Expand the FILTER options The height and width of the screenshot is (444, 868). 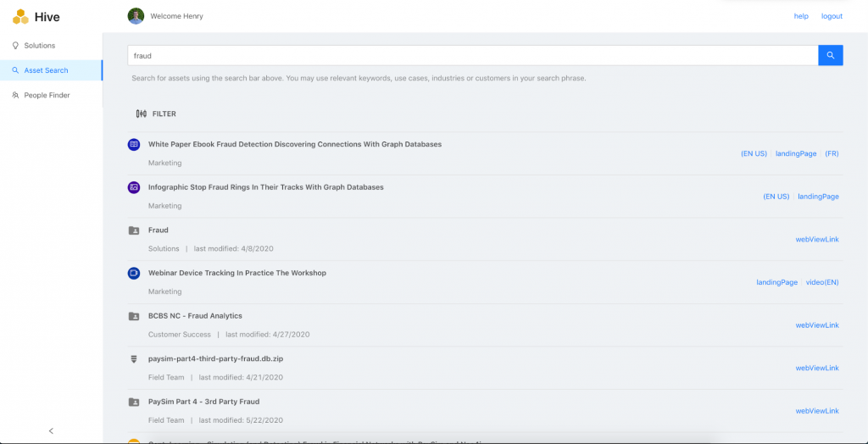point(156,114)
